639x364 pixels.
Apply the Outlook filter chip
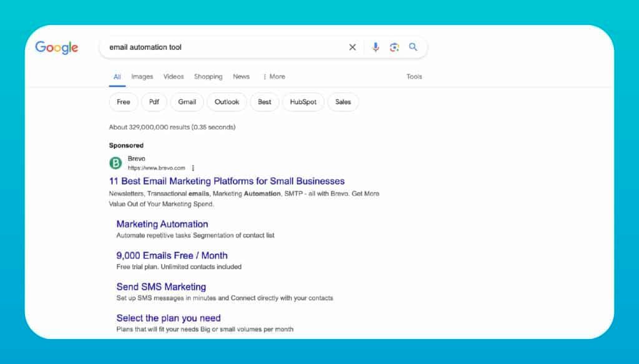tap(227, 102)
